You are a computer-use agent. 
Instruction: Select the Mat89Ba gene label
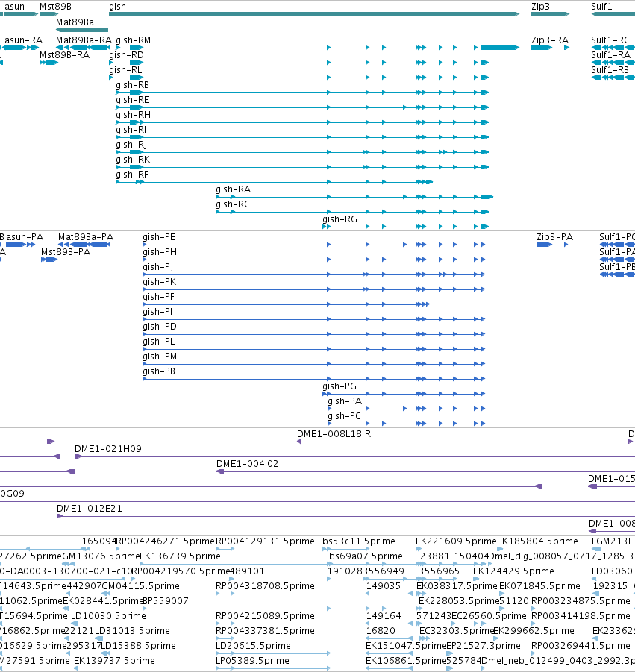[x=75, y=22]
